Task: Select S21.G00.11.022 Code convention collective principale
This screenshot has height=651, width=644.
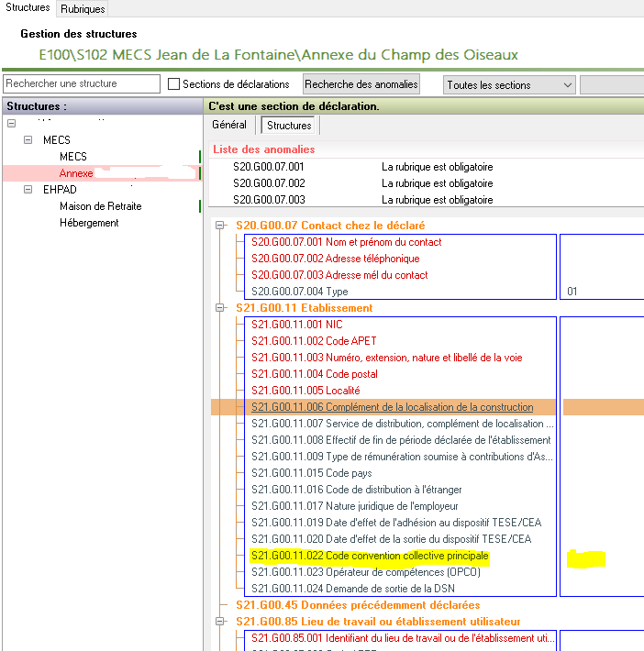Action: point(370,557)
